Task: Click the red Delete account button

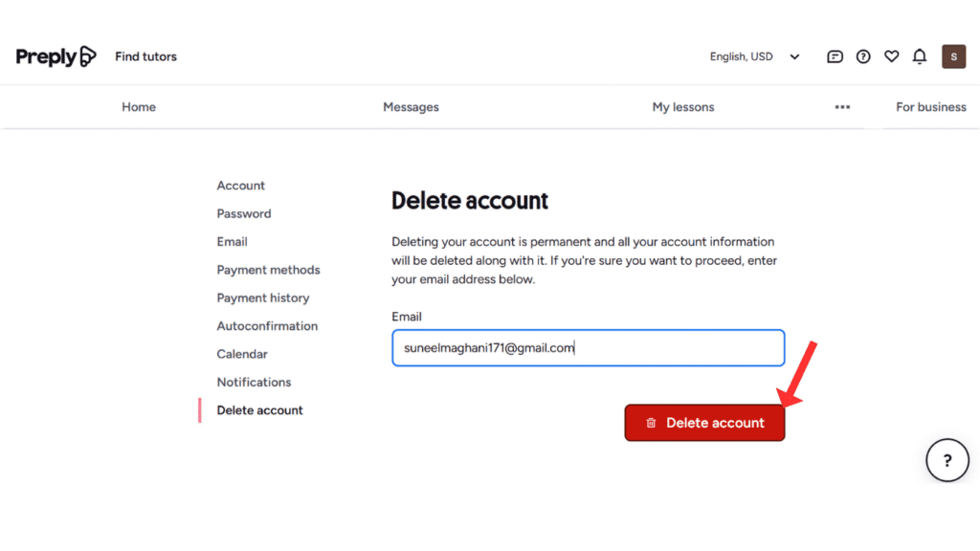Action: 704,422
